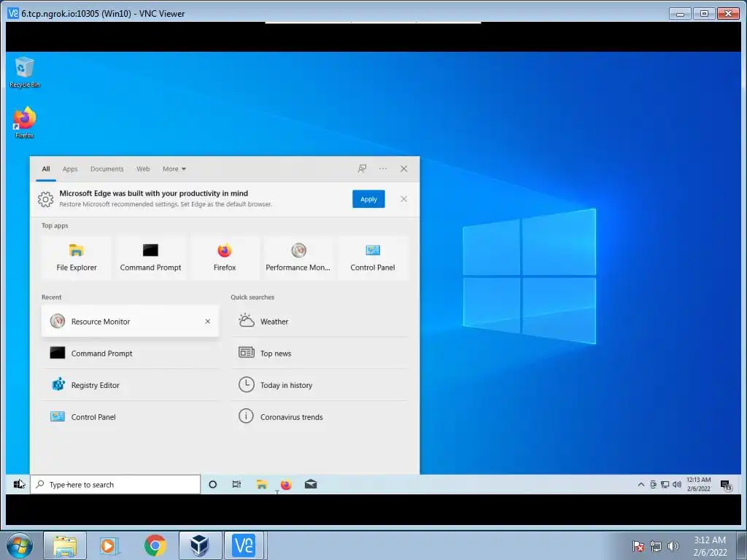The image size is (747, 560).
Task: Open File Explorer from Top apps
Action: pos(76,257)
